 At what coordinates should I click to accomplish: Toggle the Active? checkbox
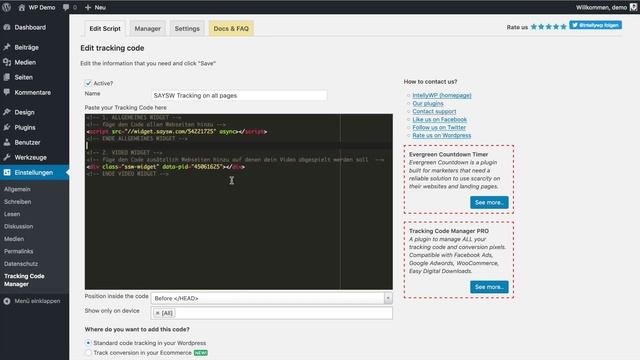pos(88,83)
